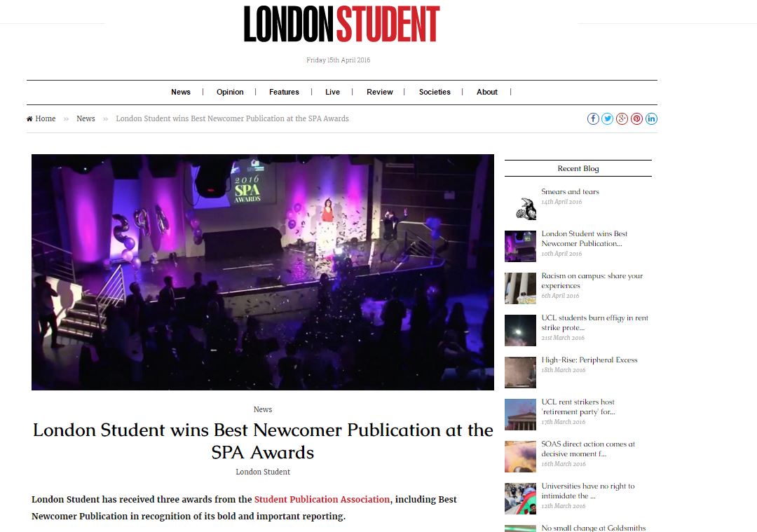Viewport: 757px width, 532px height.
Task: Open the Societies menu item
Action: click(x=435, y=92)
